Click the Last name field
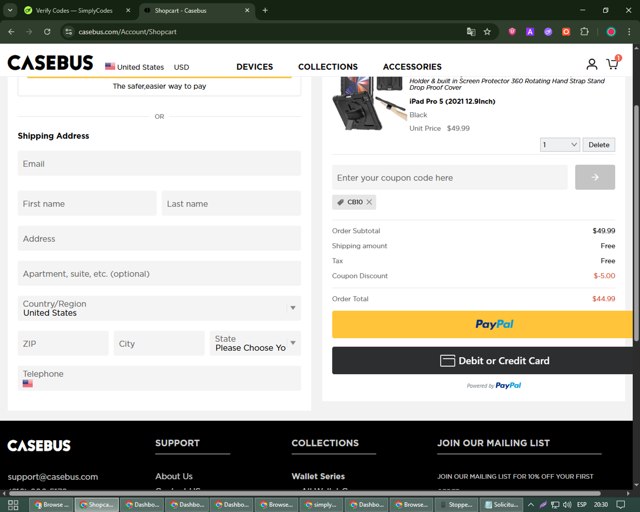The width and height of the screenshot is (640, 512). coord(231,203)
